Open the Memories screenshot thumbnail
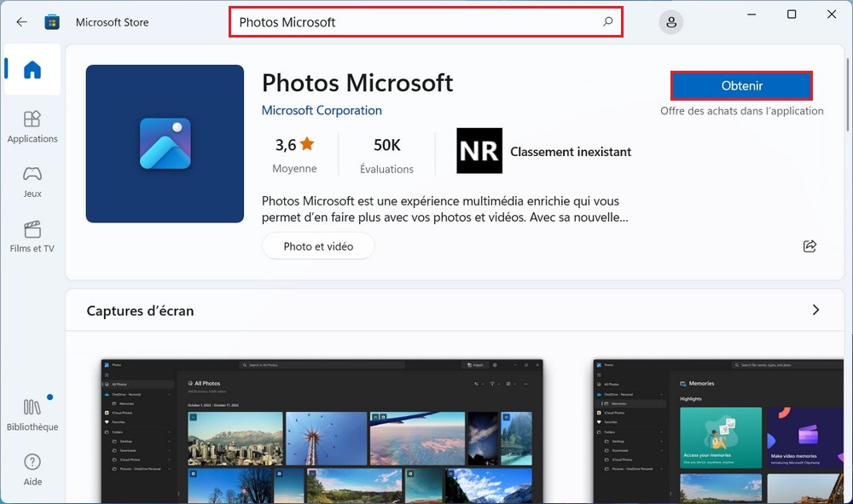The width and height of the screenshot is (853, 504). click(x=718, y=432)
